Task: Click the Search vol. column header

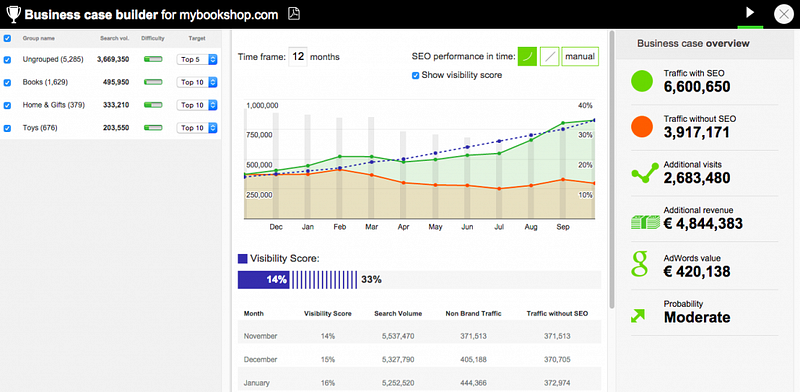Action: pyautogui.click(x=115, y=38)
